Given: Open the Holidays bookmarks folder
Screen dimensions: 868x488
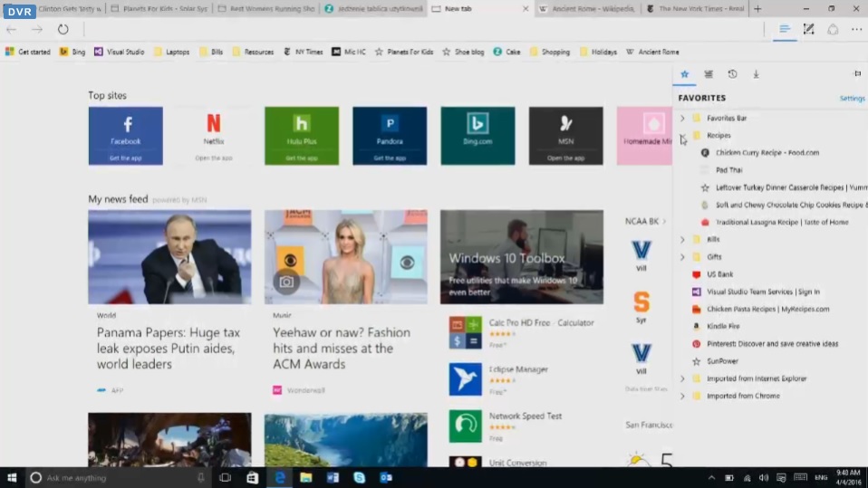Looking at the screenshot, I should tap(598, 52).
